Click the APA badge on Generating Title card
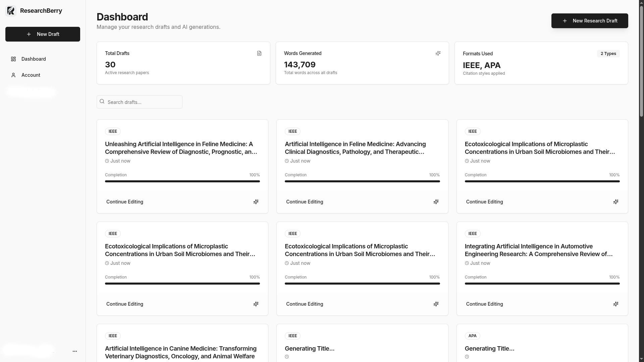Screen dimensions: 644x362 point(472,336)
